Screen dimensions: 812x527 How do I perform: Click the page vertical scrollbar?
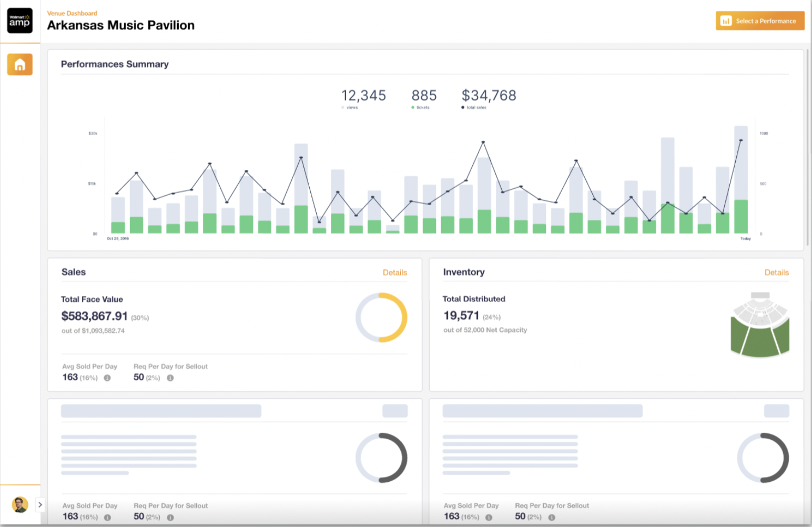pos(808,147)
